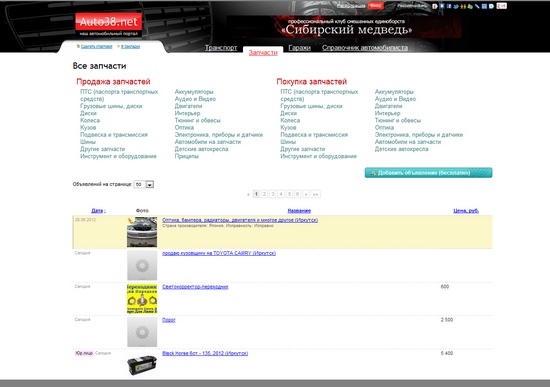Open the car photo of the highlighted listing
The width and height of the screenshot is (550, 387).
tap(142, 232)
